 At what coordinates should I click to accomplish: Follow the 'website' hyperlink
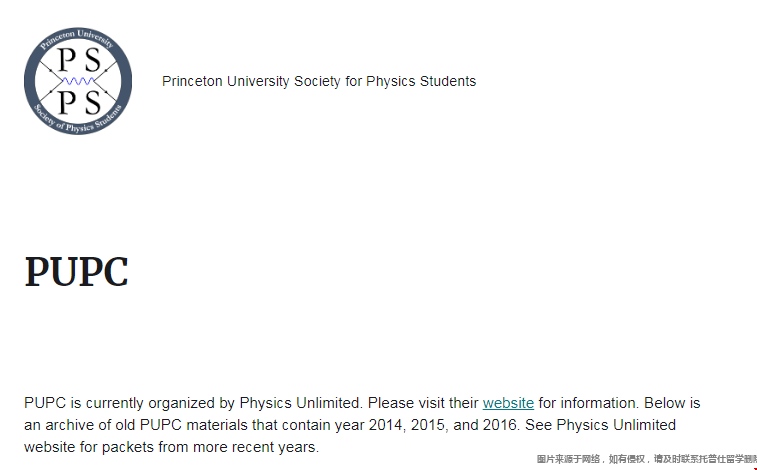point(508,403)
